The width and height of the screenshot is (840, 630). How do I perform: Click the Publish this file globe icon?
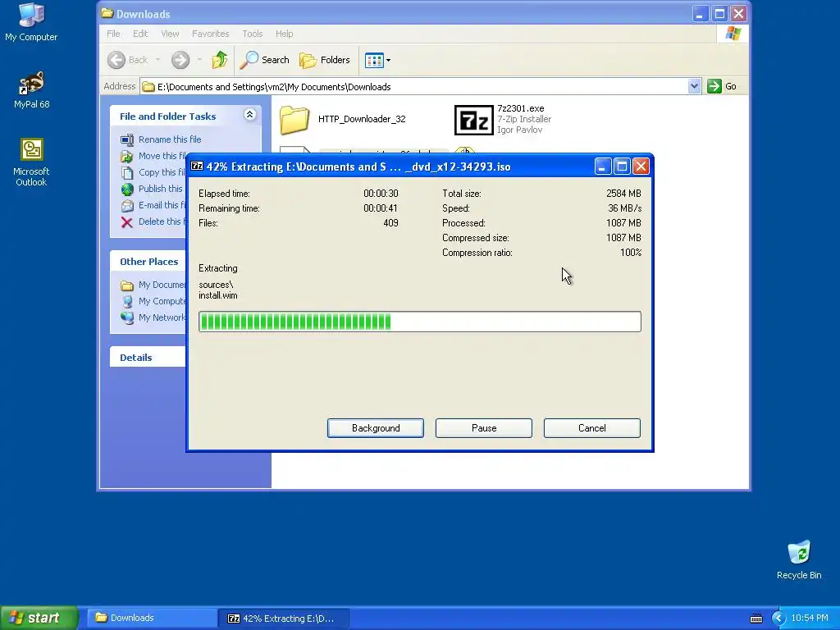pos(127,189)
